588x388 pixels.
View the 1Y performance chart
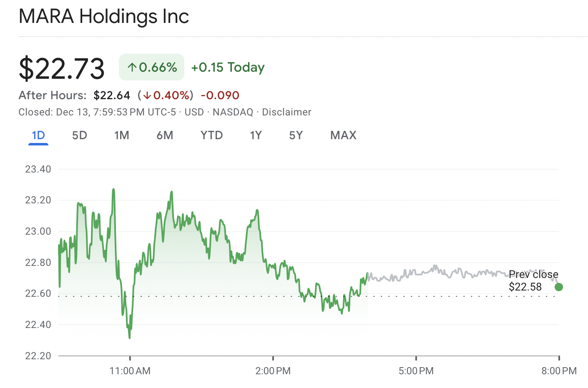pos(256,135)
